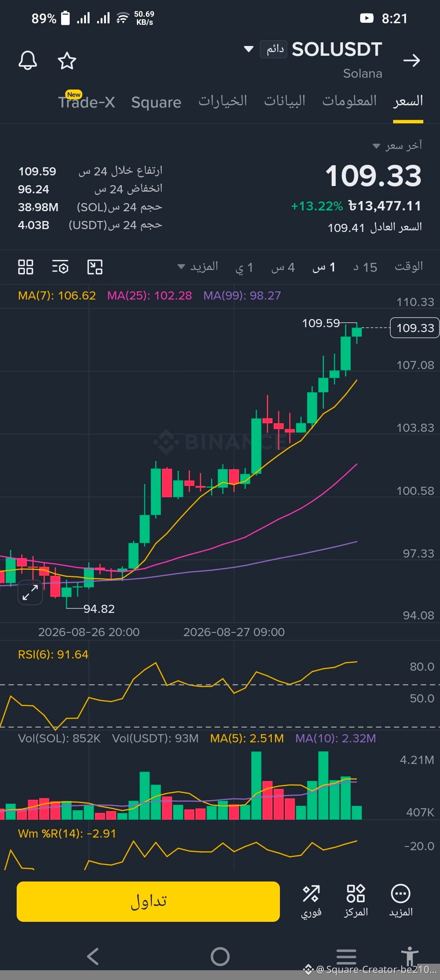This screenshot has height=980, width=440.
Task: Tap the volume MA(5): 2.51M label
Action: pyautogui.click(x=247, y=738)
